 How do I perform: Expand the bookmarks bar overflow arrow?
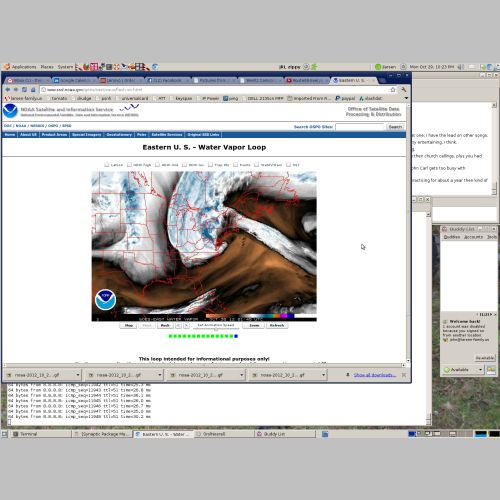coord(406,98)
